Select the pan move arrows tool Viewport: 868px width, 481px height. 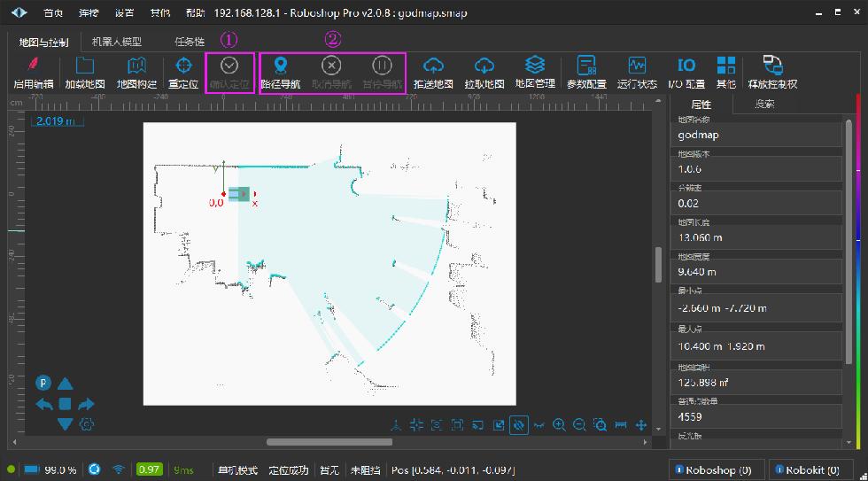[641, 425]
